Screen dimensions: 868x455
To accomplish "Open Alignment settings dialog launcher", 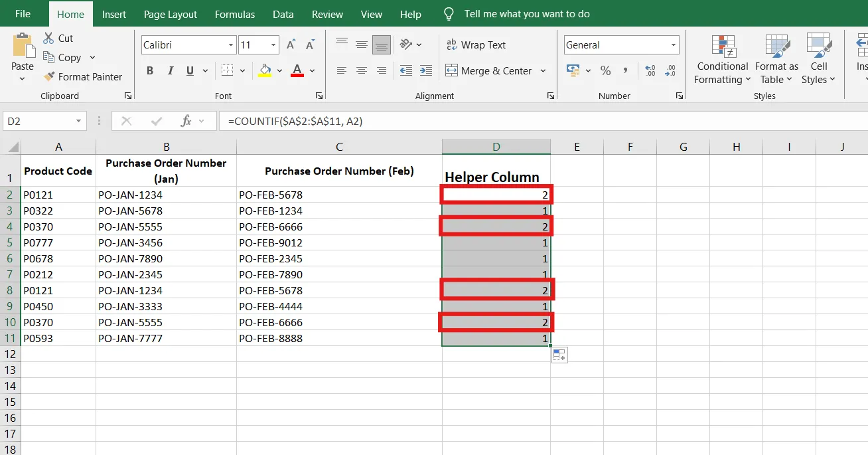I will 550,96.
